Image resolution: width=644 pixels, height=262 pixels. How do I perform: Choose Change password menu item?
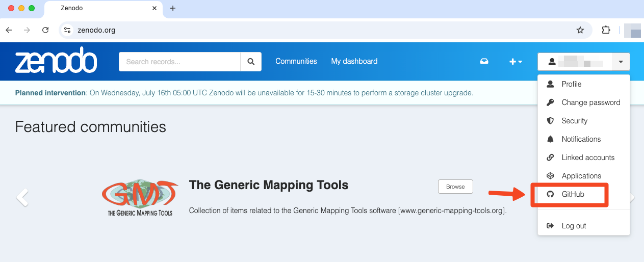tap(590, 102)
